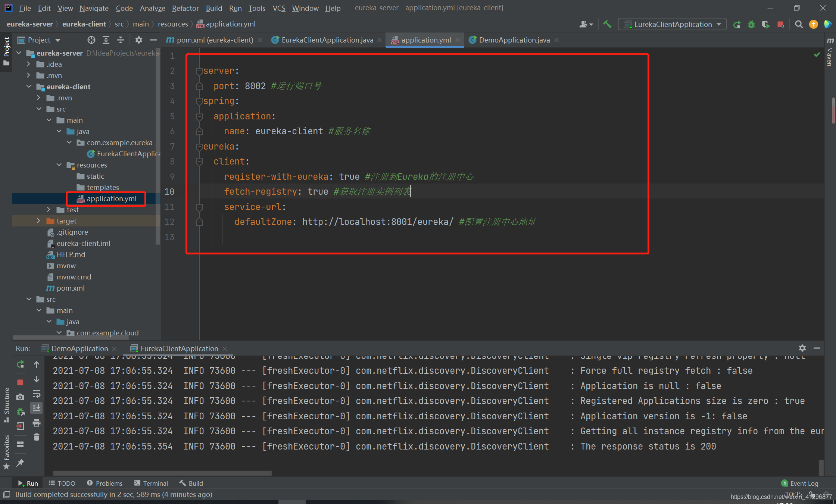Click resources in breadcrumb path
The image size is (836, 504).
coord(173,24)
